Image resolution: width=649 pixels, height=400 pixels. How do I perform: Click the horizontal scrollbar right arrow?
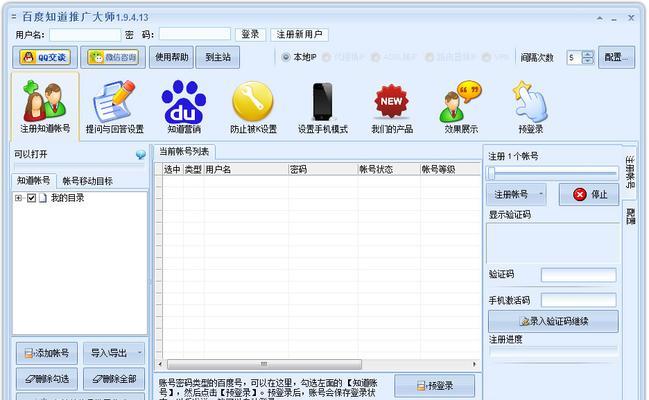click(474, 364)
